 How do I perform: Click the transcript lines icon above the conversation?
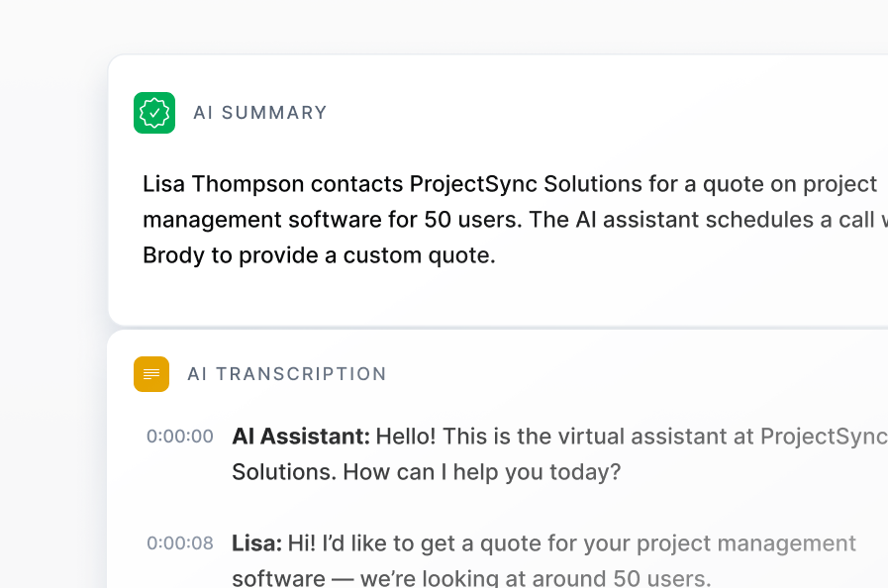click(x=151, y=374)
